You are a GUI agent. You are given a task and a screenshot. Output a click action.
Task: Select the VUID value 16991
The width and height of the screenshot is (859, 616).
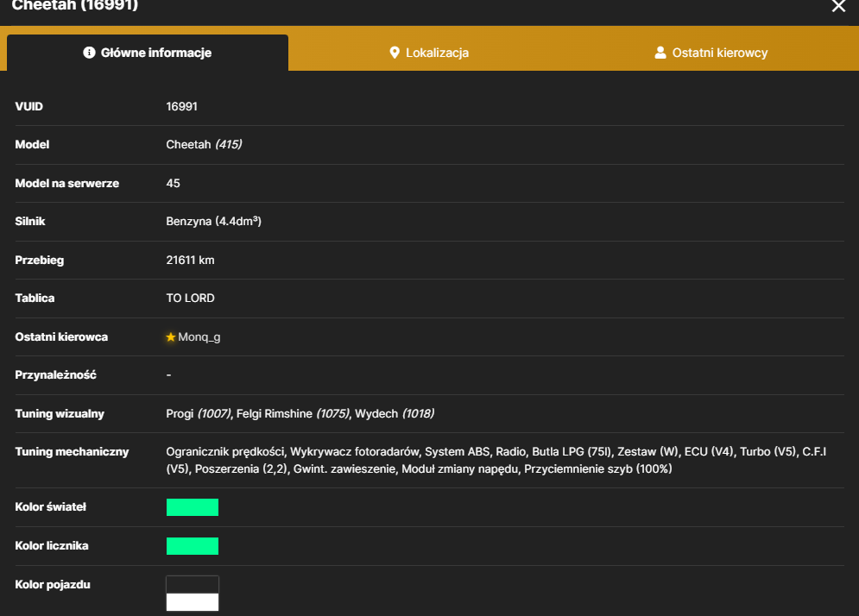click(x=182, y=106)
